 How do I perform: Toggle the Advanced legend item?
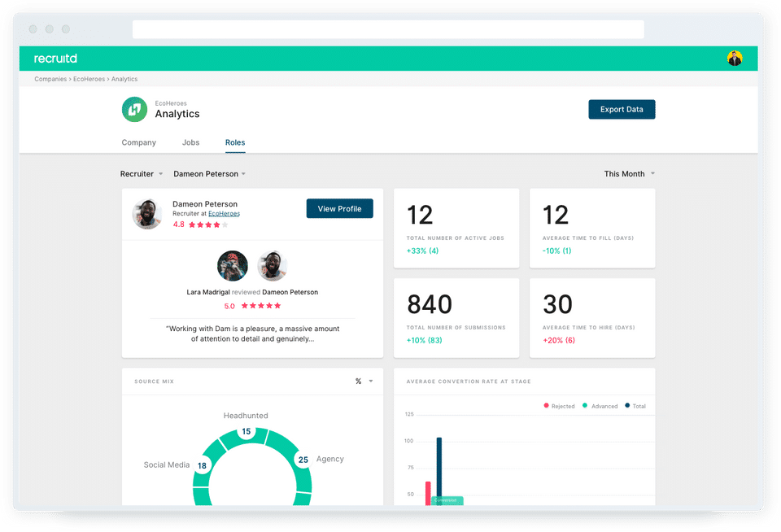(x=600, y=406)
